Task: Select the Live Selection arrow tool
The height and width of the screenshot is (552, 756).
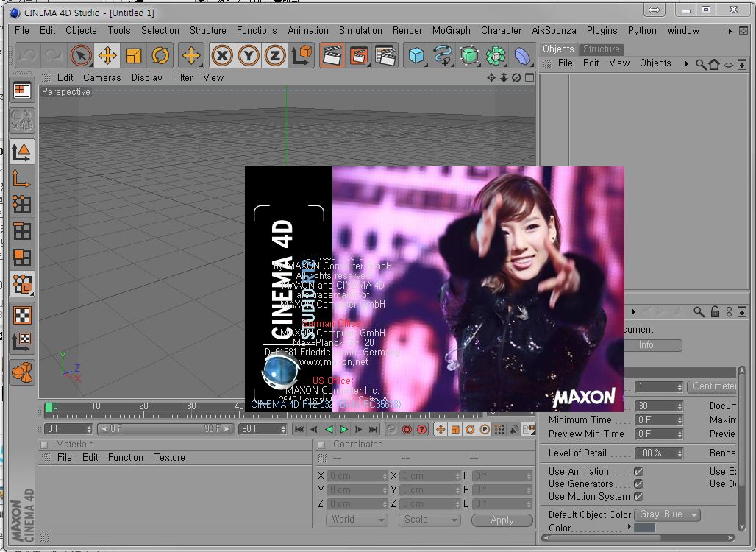Action: coord(81,55)
